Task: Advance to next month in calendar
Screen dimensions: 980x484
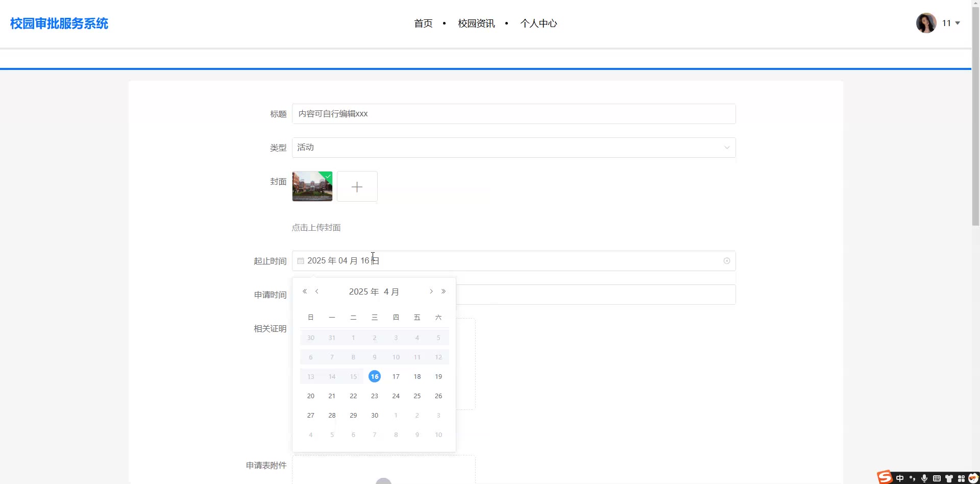Action: (x=431, y=292)
